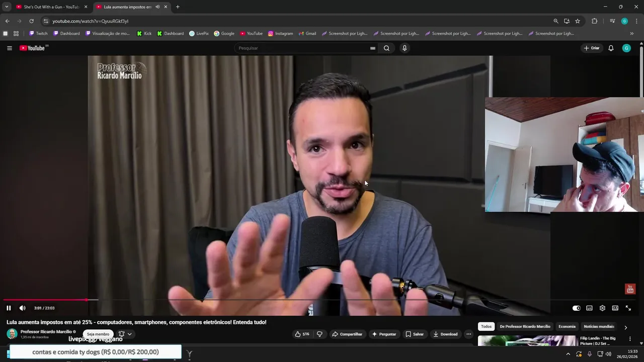Open YouTube notifications bell
This screenshot has height=362, width=644.
coord(611,48)
